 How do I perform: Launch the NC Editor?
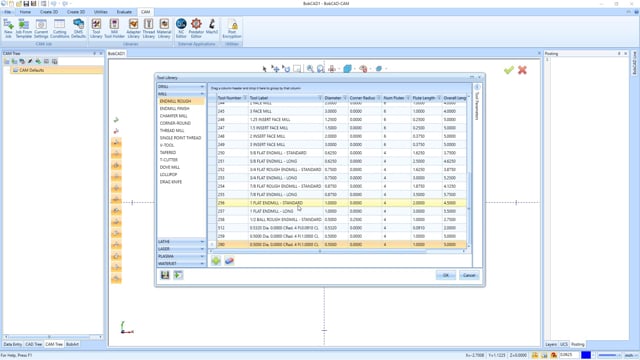pos(181,29)
